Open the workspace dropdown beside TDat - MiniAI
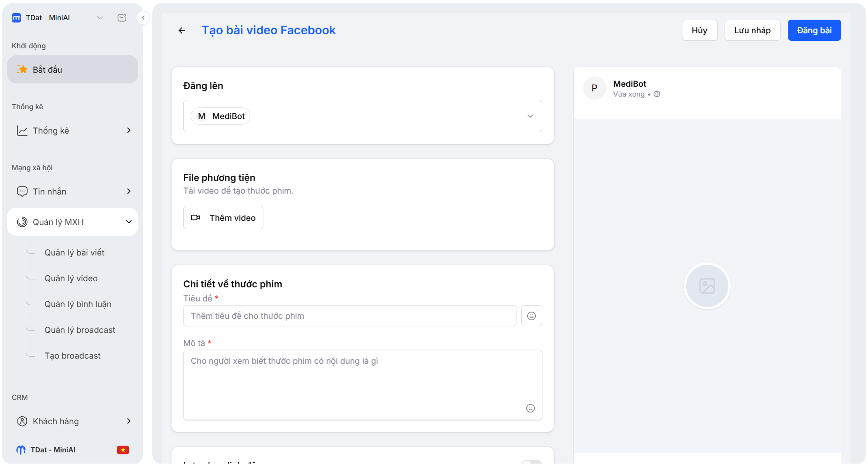 point(100,18)
